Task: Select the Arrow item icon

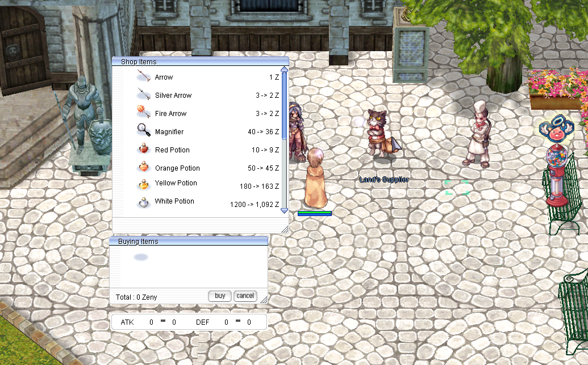Action: click(144, 77)
